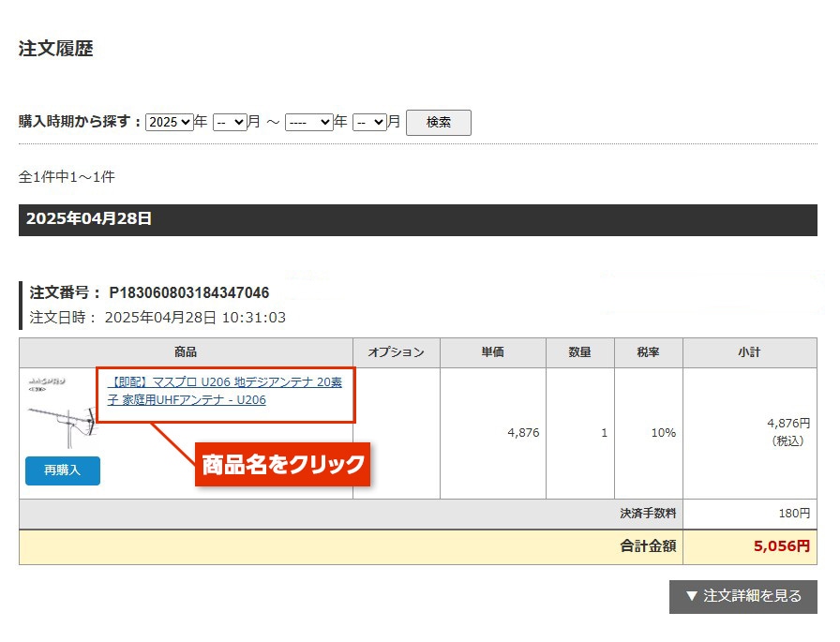Click the 小計 column header
This screenshot has width=840, height=642.
pyautogui.click(x=749, y=352)
